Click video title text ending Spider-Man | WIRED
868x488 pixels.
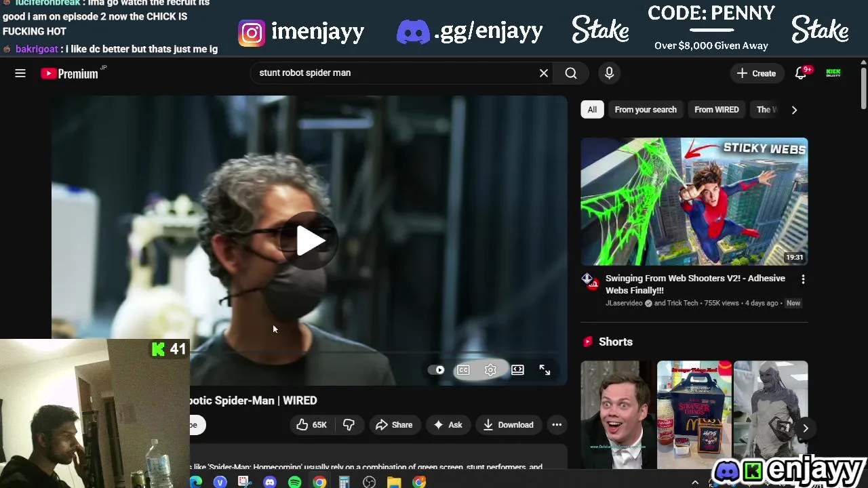(254, 401)
